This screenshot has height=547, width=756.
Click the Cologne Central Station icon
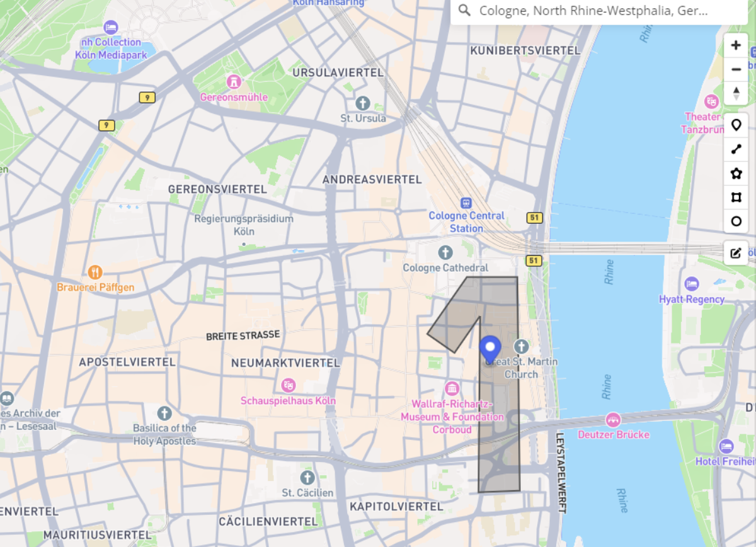466,203
